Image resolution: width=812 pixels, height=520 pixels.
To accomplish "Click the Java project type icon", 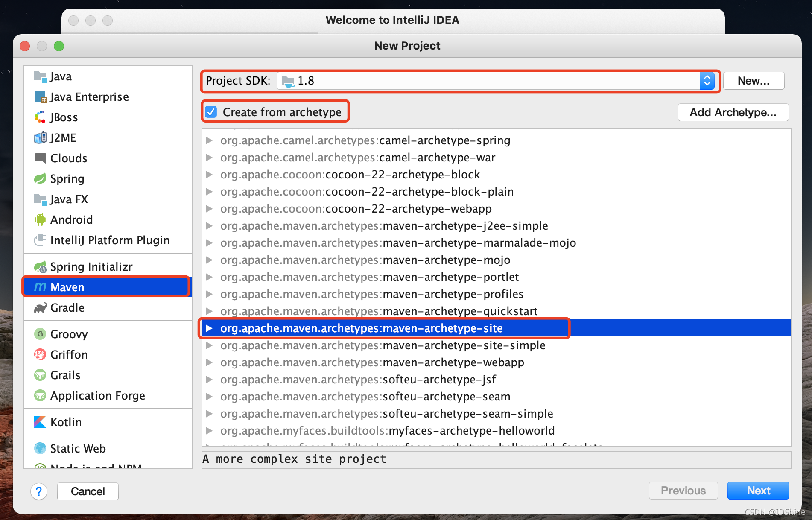I will (40, 76).
